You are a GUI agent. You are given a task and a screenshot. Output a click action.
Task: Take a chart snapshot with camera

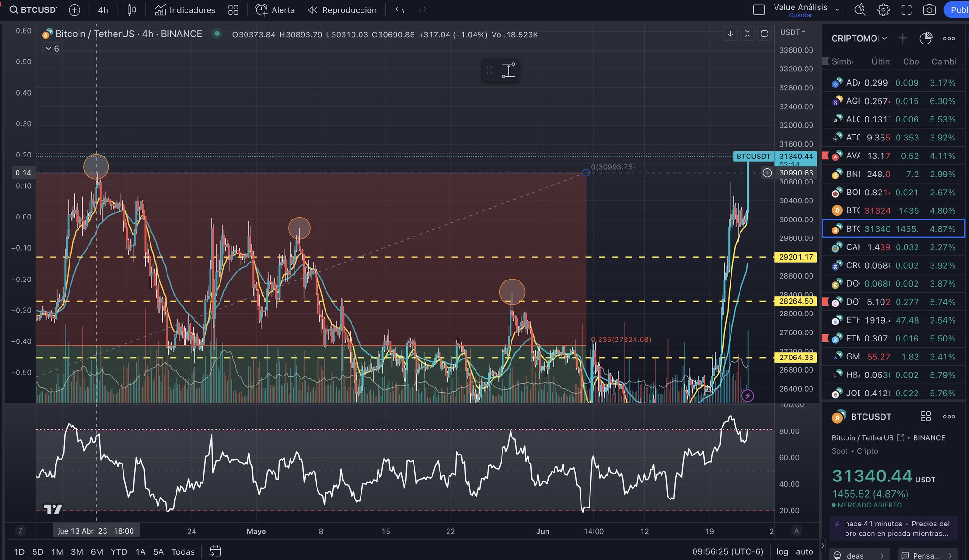(x=929, y=10)
